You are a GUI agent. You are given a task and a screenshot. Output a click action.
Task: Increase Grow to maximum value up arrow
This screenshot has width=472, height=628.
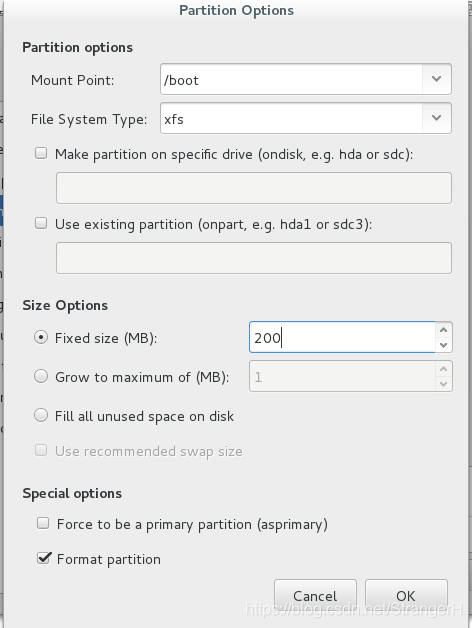(444, 369)
